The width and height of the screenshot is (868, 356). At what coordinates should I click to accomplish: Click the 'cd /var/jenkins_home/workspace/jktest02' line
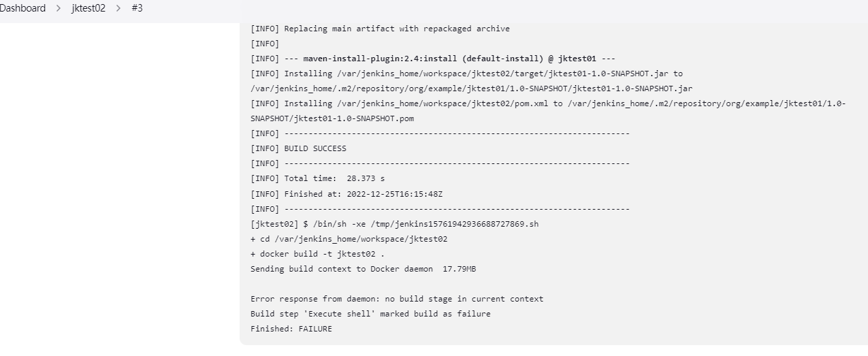349,239
